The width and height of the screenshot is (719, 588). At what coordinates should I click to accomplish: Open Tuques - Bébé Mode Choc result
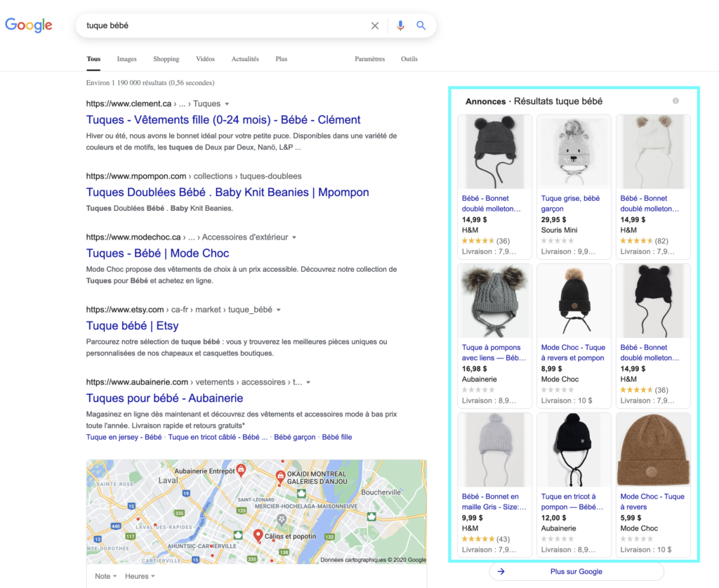coord(158,253)
